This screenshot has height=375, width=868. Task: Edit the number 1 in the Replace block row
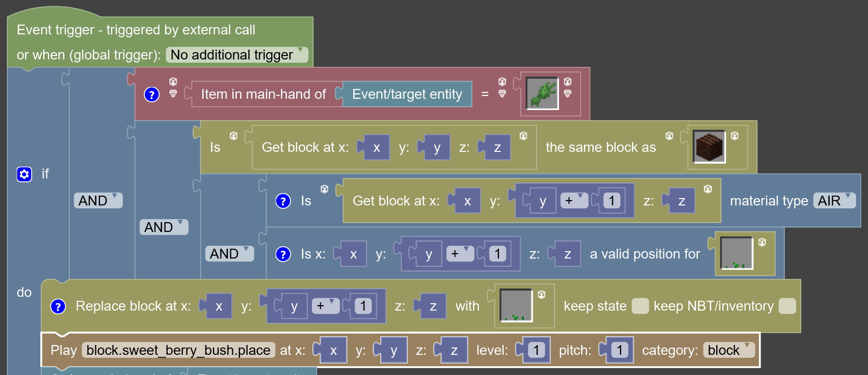click(363, 306)
